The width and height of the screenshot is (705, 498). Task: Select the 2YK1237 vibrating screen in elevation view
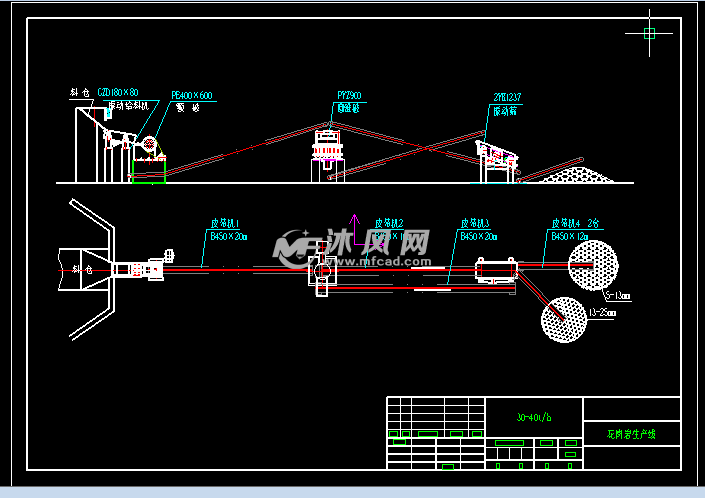[x=496, y=156]
